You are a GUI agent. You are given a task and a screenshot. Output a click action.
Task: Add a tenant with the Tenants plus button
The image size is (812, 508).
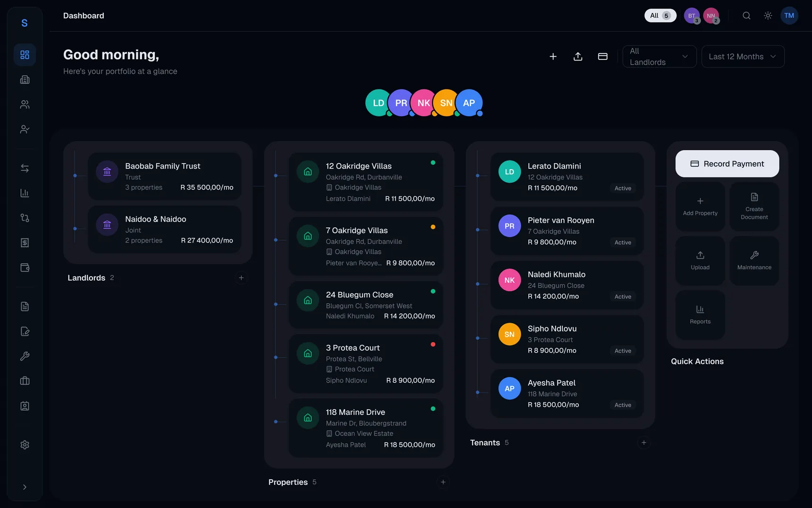click(644, 443)
